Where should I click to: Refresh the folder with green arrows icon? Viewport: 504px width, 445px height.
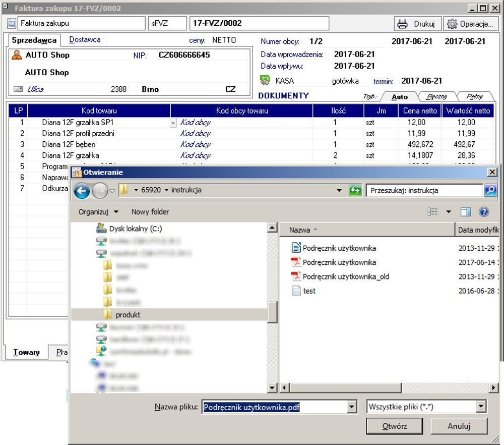point(355,190)
